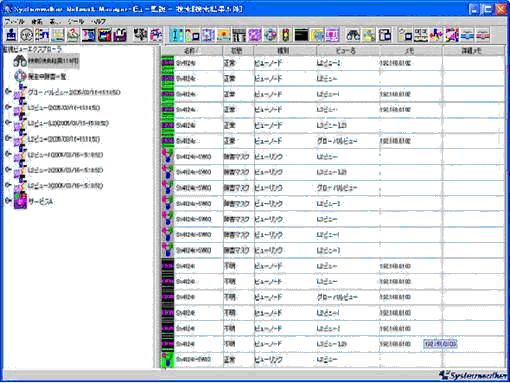Screen dimensions: 510x383
Task: Sort by the 名前 column header
Action: click(192, 51)
